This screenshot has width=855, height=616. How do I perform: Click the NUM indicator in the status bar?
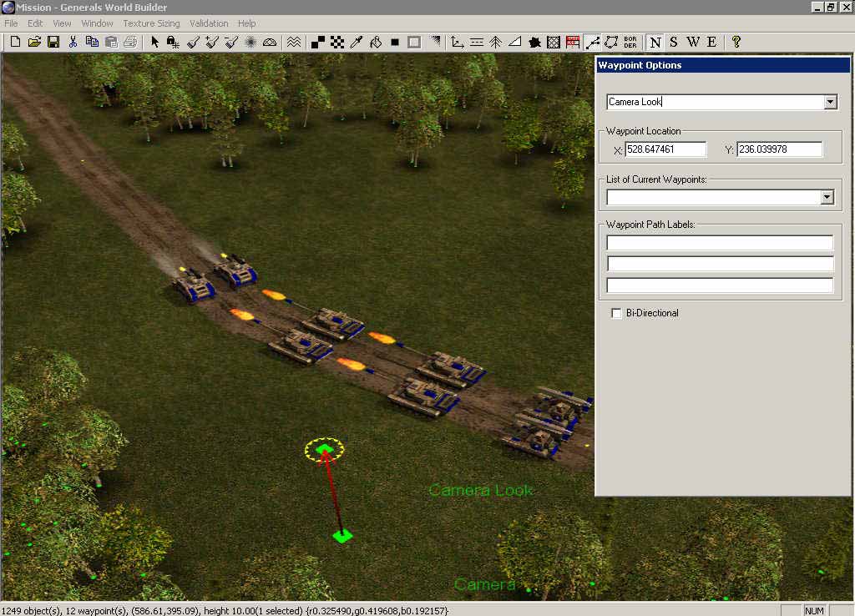coord(814,610)
